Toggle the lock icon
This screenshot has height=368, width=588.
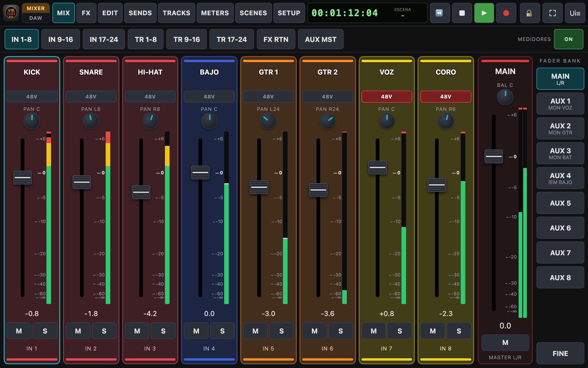tap(529, 13)
